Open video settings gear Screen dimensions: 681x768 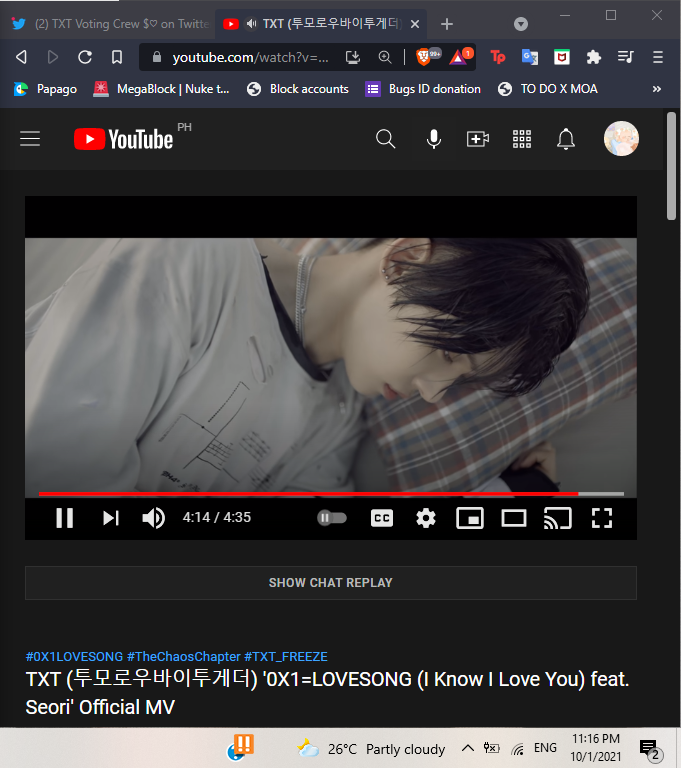tap(426, 518)
